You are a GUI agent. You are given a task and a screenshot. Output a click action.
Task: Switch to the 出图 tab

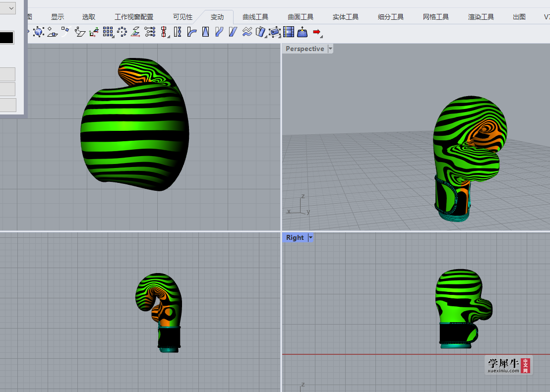pos(519,17)
